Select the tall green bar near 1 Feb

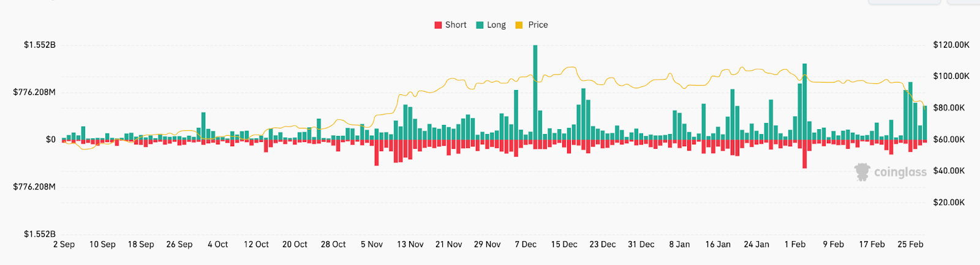coord(804,101)
